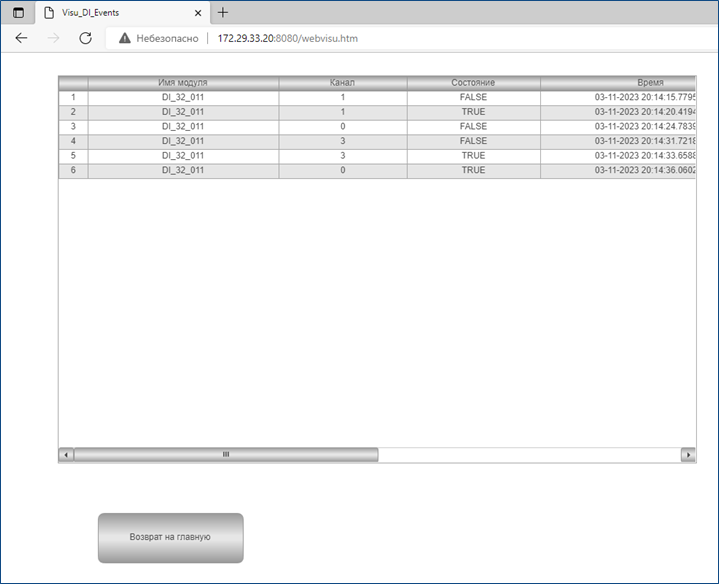The image size is (719, 584).
Task: Click the not secure warning icon
Action: [x=125, y=38]
